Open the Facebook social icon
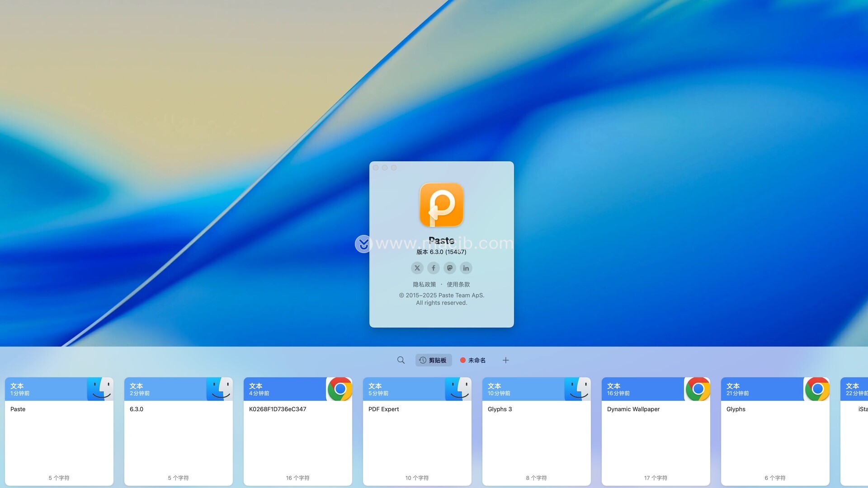Image resolution: width=868 pixels, height=488 pixels. coord(433,268)
